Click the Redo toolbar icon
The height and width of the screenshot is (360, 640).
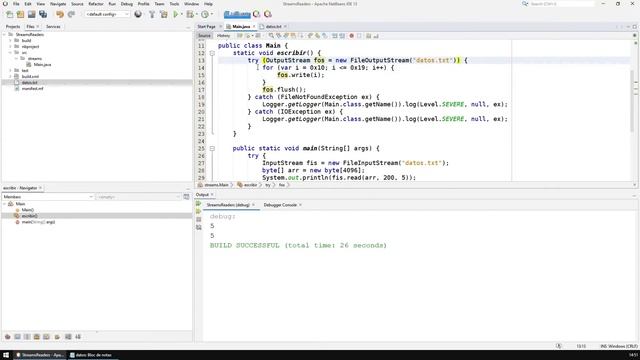coord(71,14)
